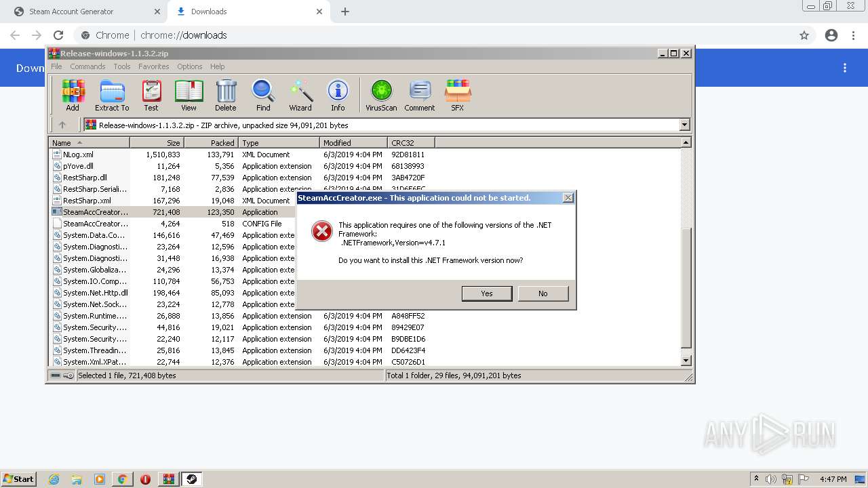Open WinRAR Favorites menu

[x=154, y=66]
